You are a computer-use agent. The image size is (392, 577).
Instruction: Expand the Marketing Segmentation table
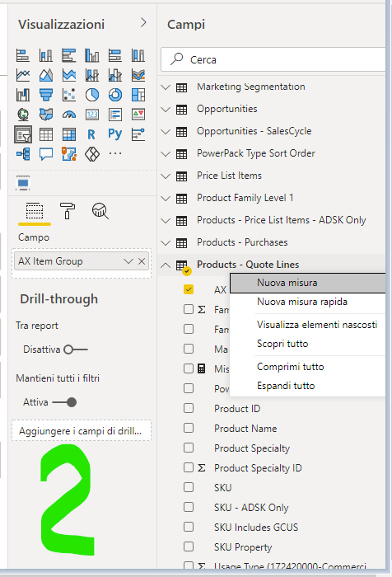coord(166,87)
